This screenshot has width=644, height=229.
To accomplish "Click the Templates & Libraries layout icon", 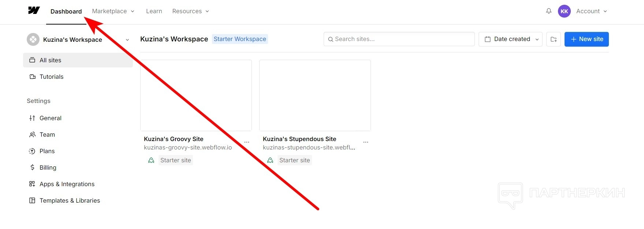I will [x=32, y=200].
